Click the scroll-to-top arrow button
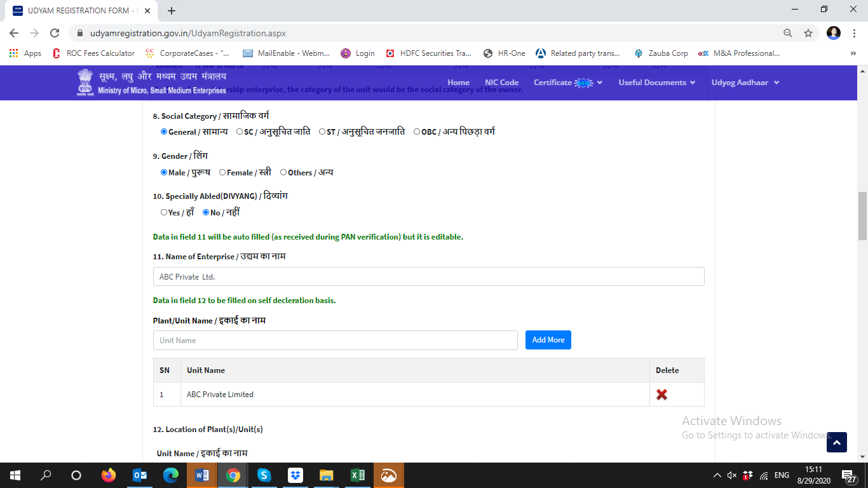The width and height of the screenshot is (868, 488). [836, 442]
